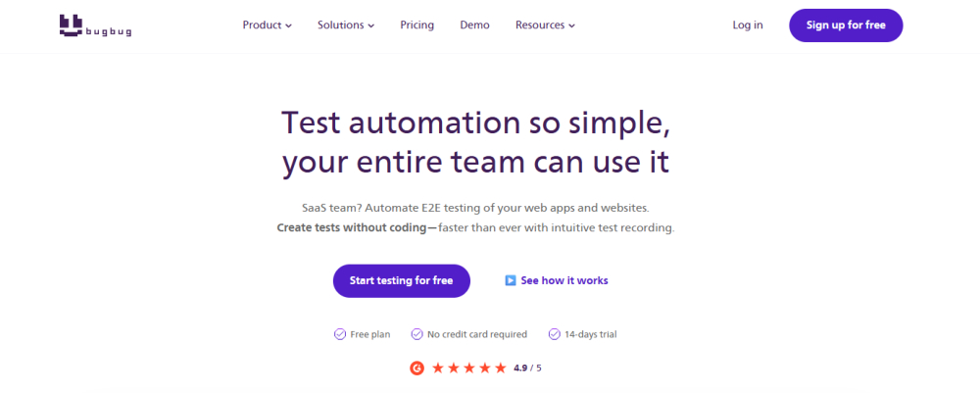Click the first orange rating star
Image resolution: width=980 pixels, height=394 pixels.
[439, 369]
